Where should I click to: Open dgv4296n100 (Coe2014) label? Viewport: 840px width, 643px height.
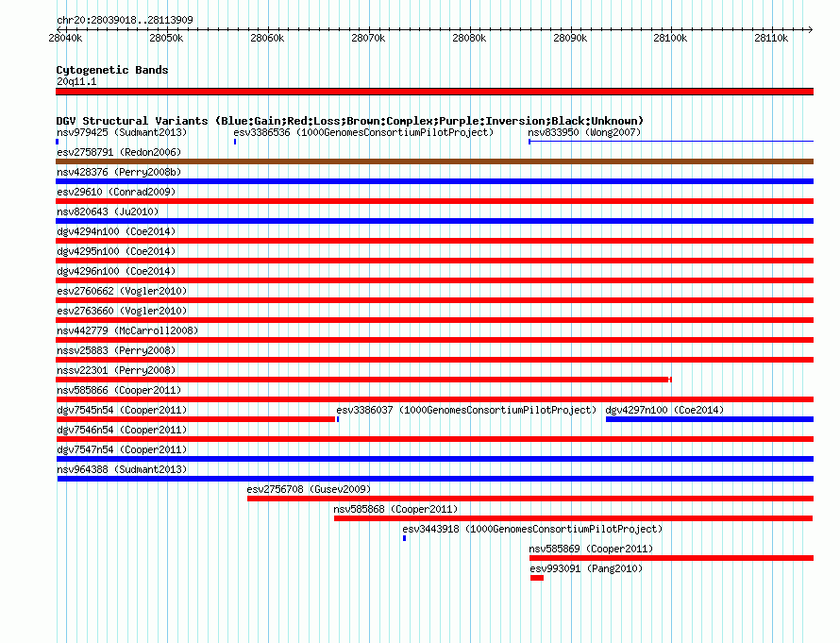coord(116,271)
